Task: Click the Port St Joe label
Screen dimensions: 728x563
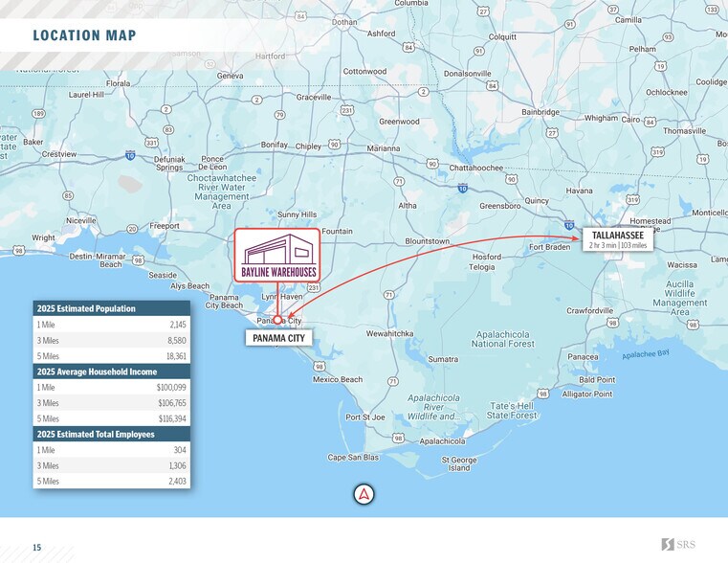Action: point(365,417)
